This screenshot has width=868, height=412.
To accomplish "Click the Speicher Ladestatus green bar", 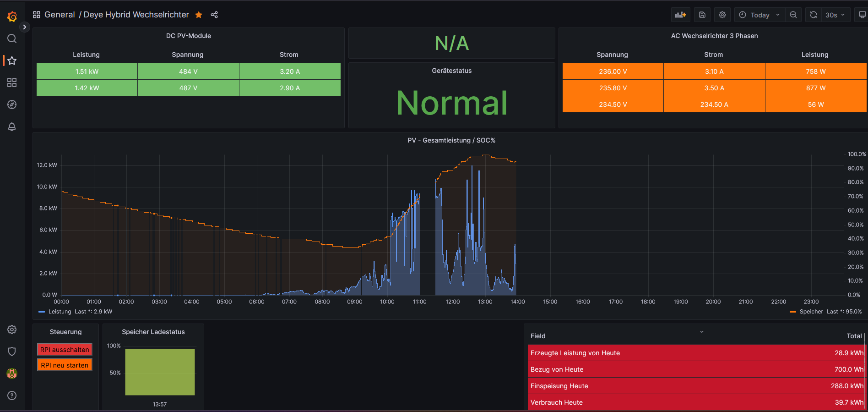I will [160, 372].
